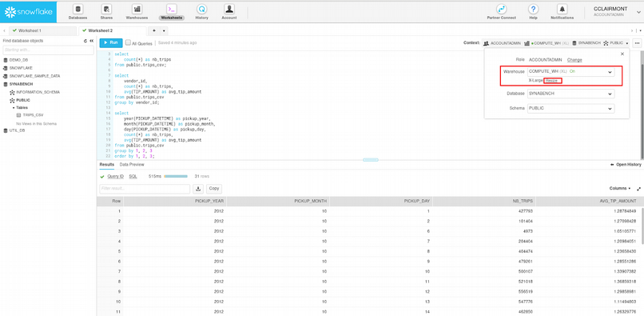Click the Snowflake logo
The image size is (644, 316).
pyautogui.click(x=28, y=11)
